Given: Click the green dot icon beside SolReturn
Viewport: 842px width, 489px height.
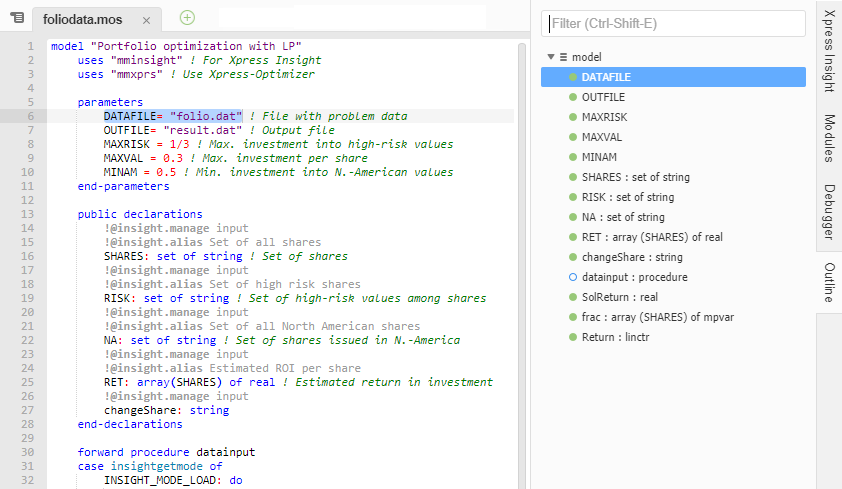Looking at the screenshot, I should coord(573,297).
